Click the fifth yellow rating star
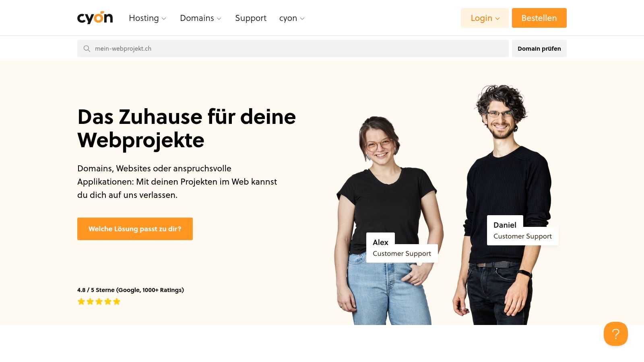The height and width of the screenshot is (362, 644). tap(117, 302)
